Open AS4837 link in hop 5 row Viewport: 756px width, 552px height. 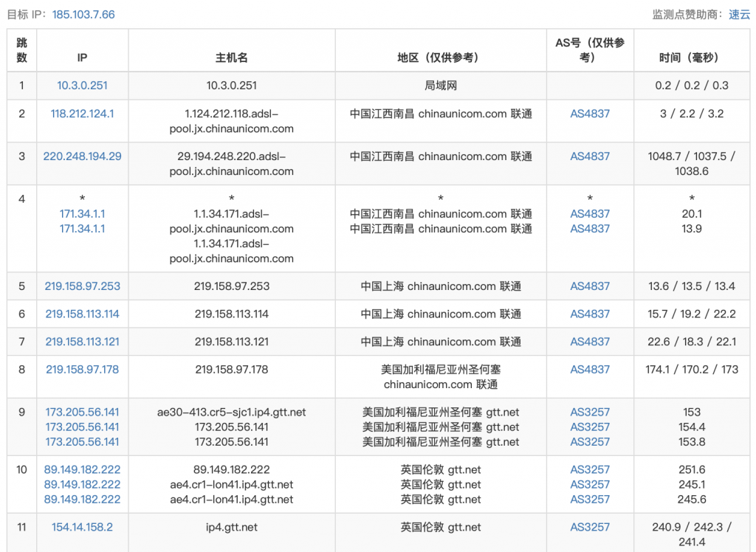coord(590,286)
